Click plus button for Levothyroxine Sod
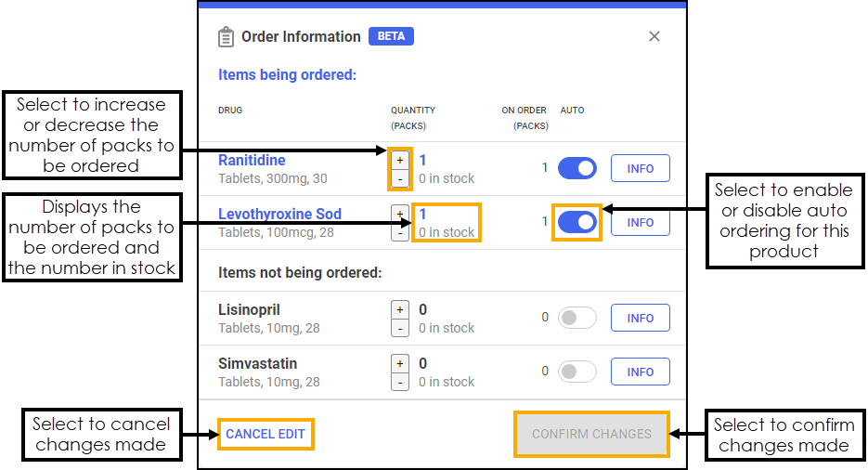Screen dimensions: 868x470 coord(400,214)
